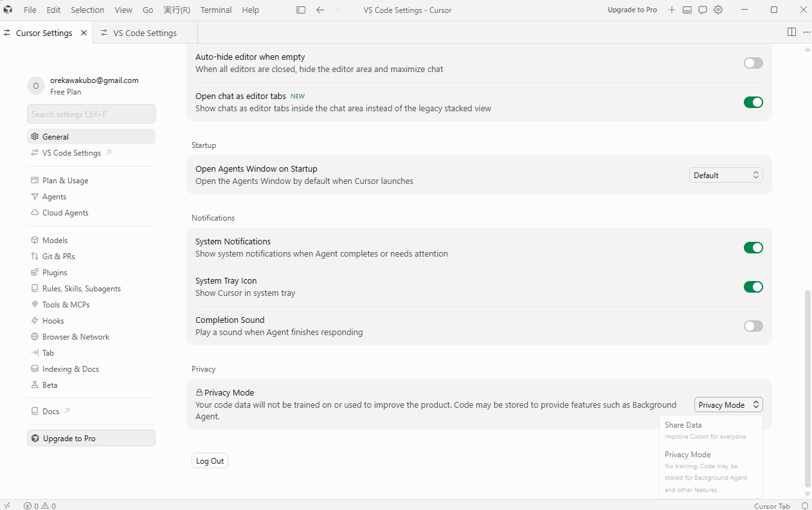Image resolution: width=812 pixels, height=510 pixels.
Task: Open the Terminal menu
Action: click(216, 10)
